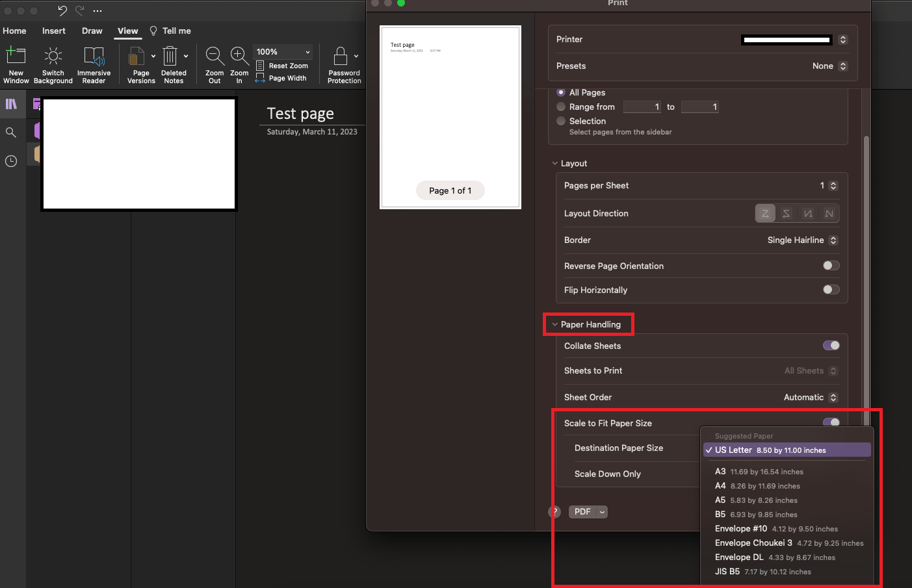This screenshot has height=588, width=912.
Task: Open Password Protection
Action: (x=344, y=65)
